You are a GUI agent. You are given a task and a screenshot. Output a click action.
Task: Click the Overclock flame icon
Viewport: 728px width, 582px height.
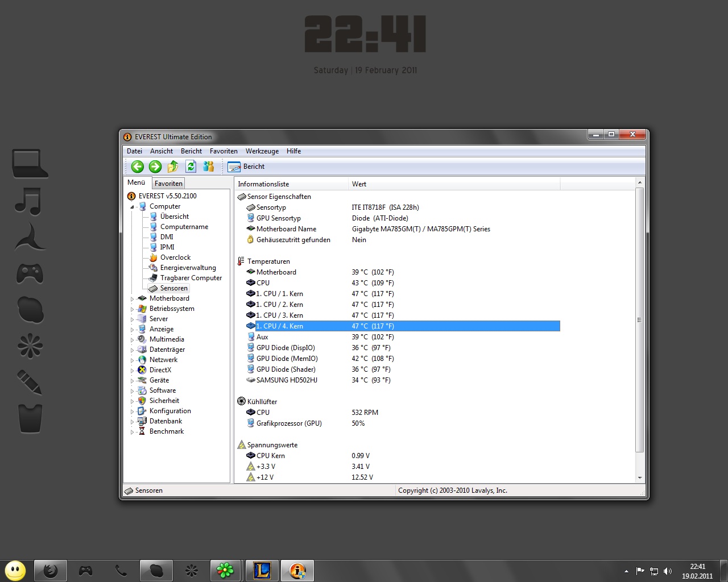click(153, 257)
